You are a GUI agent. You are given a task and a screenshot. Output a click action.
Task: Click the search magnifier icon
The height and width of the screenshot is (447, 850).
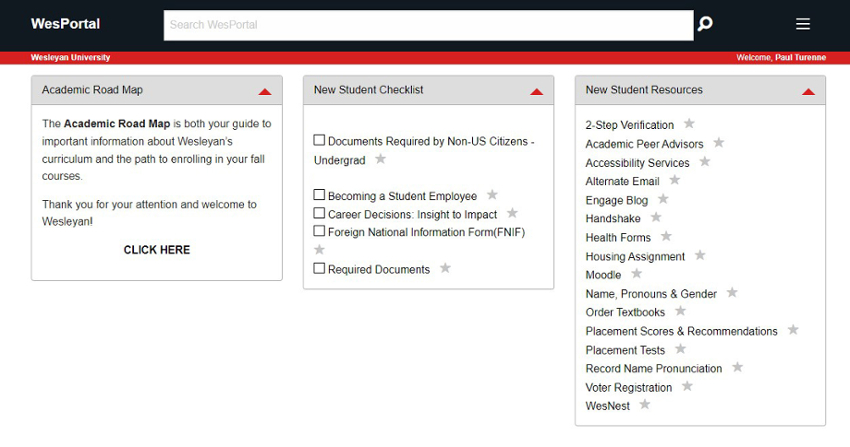(705, 24)
